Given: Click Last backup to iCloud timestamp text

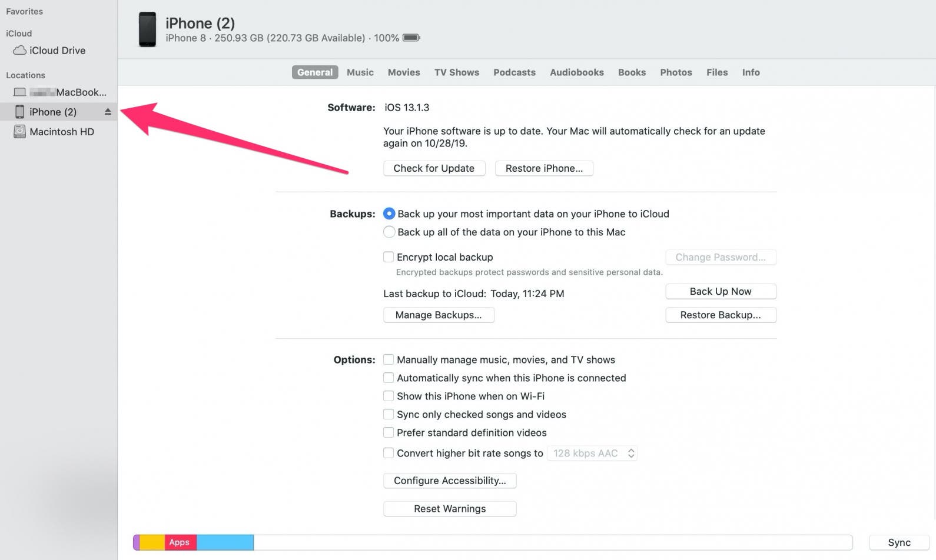Looking at the screenshot, I should pos(474,294).
